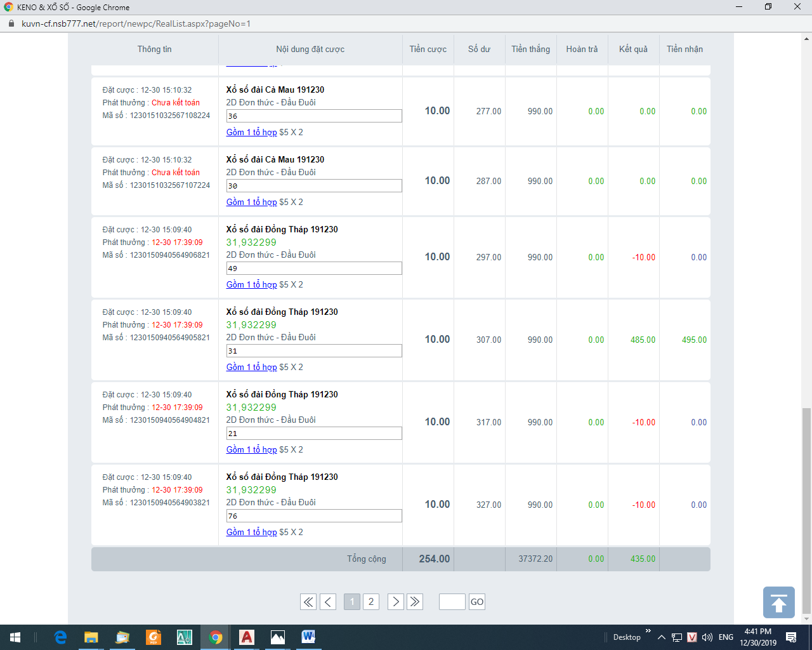Image resolution: width=812 pixels, height=650 pixels.
Task: Go to the next page arrow
Action: 395,602
